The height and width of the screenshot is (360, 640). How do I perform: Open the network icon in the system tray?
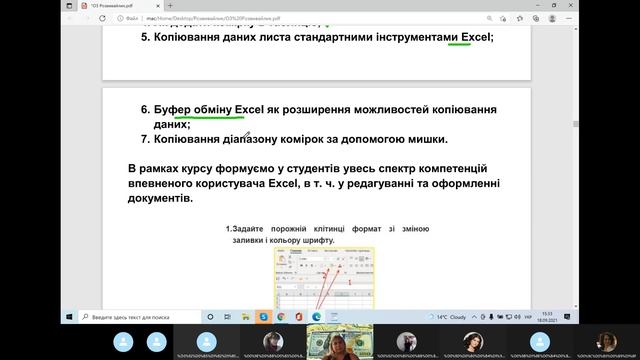tap(509, 317)
